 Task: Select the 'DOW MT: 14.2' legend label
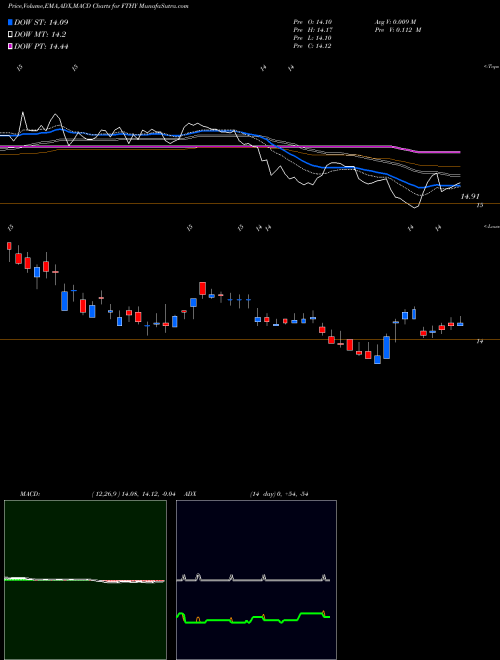pos(40,35)
